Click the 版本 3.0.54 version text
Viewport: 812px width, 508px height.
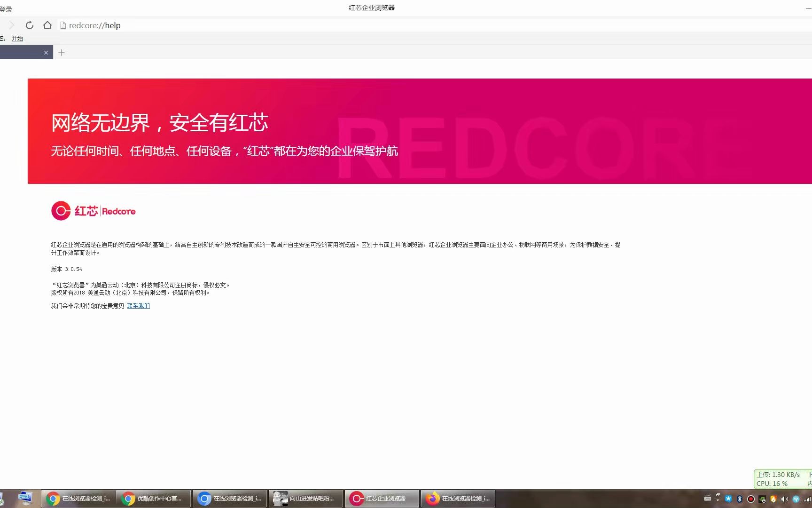pos(67,269)
